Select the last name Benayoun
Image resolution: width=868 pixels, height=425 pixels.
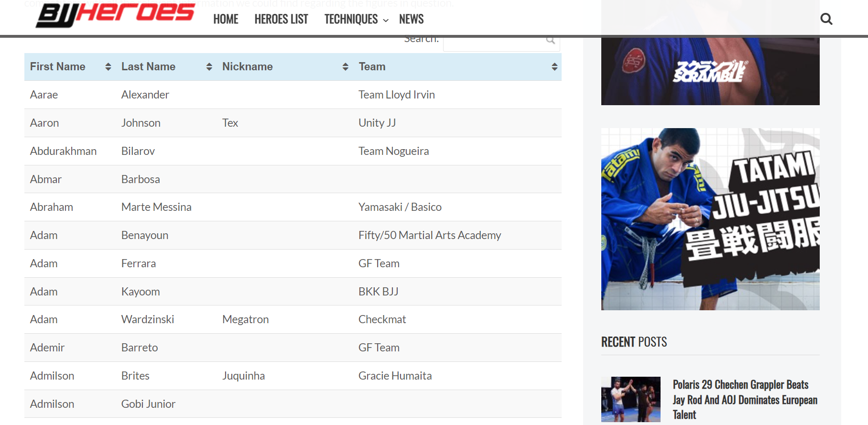145,235
